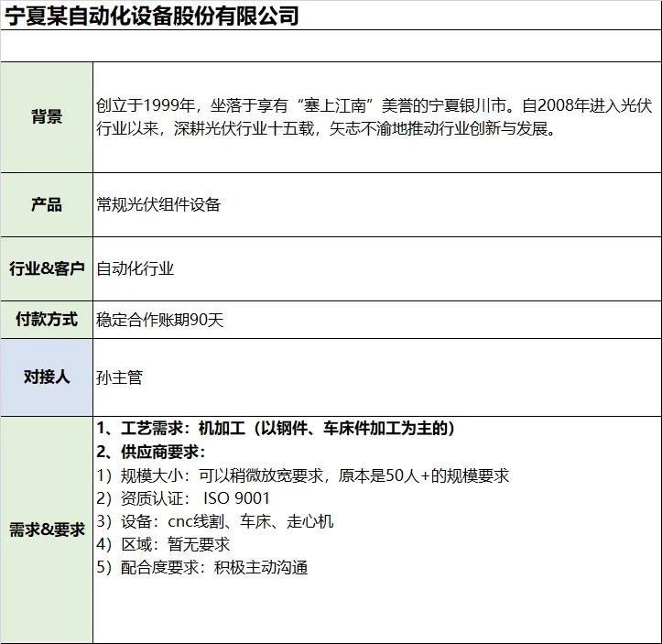Screen dimensions: 662x644
Task: Click the bold line 2、供应商要求
Action: point(151,452)
